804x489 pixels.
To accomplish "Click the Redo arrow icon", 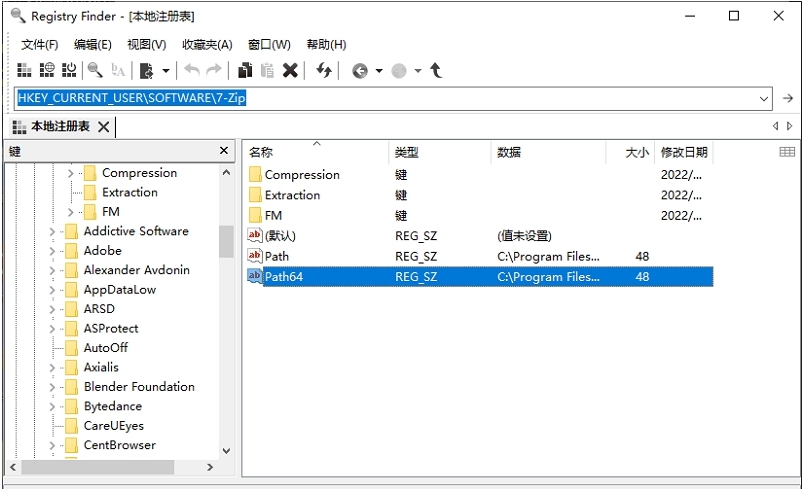I will (214, 70).
